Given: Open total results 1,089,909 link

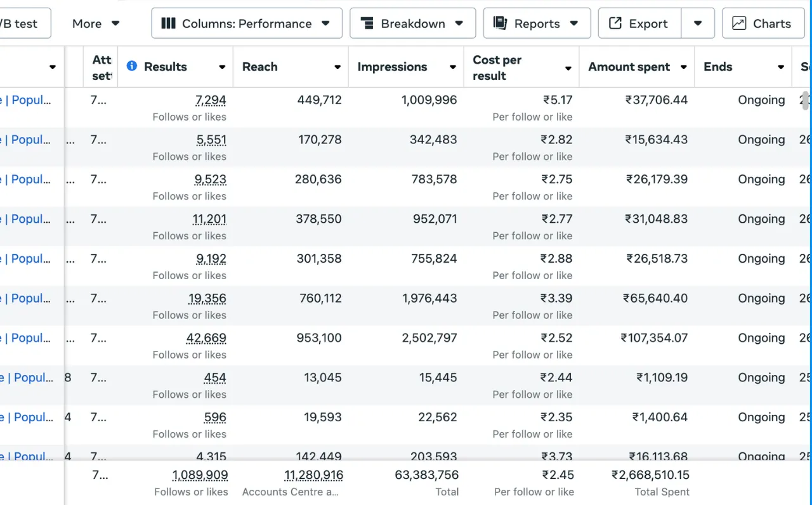Looking at the screenshot, I should coord(200,475).
